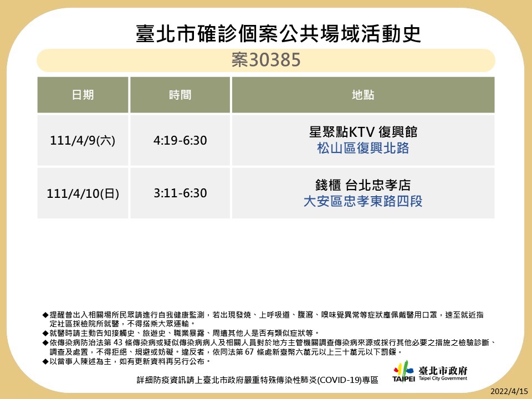The height and width of the screenshot is (399, 532).
Task: Click the 日期 column header
Action: point(83,95)
